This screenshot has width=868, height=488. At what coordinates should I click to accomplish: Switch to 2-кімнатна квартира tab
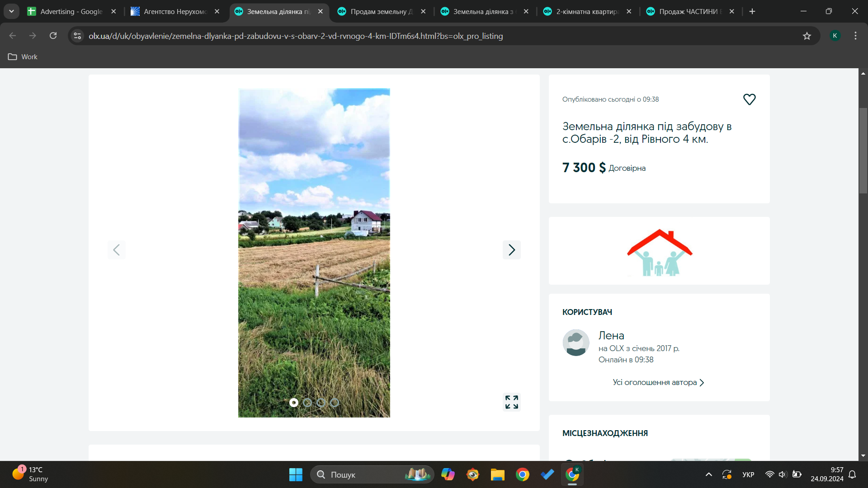587,12
